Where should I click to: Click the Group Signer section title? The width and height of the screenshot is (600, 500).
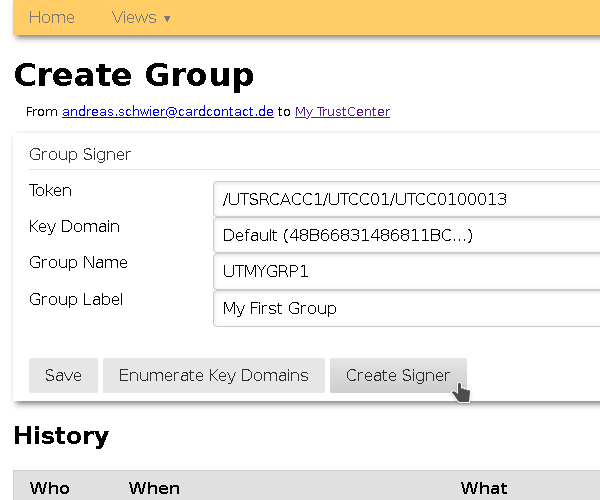coord(80,155)
